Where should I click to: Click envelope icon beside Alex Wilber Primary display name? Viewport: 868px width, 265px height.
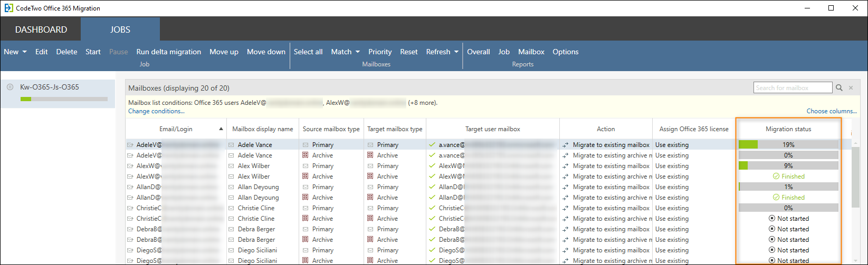pyautogui.click(x=232, y=166)
